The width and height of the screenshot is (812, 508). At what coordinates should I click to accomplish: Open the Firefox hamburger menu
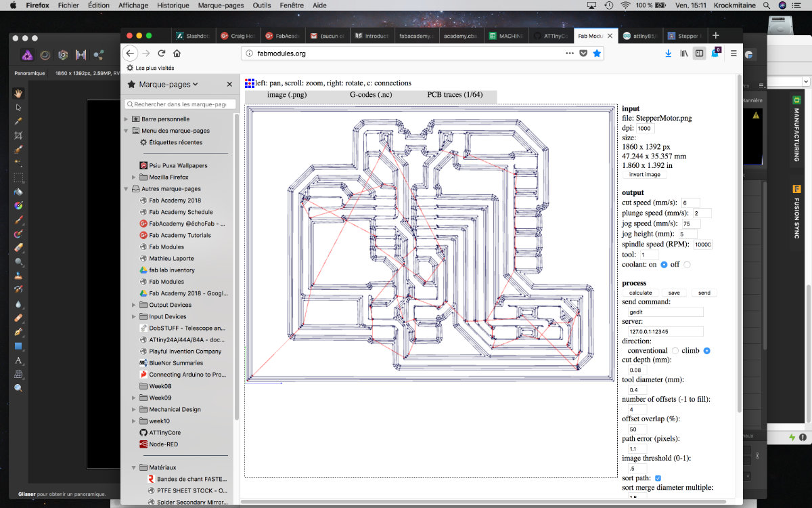coord(734,53)
